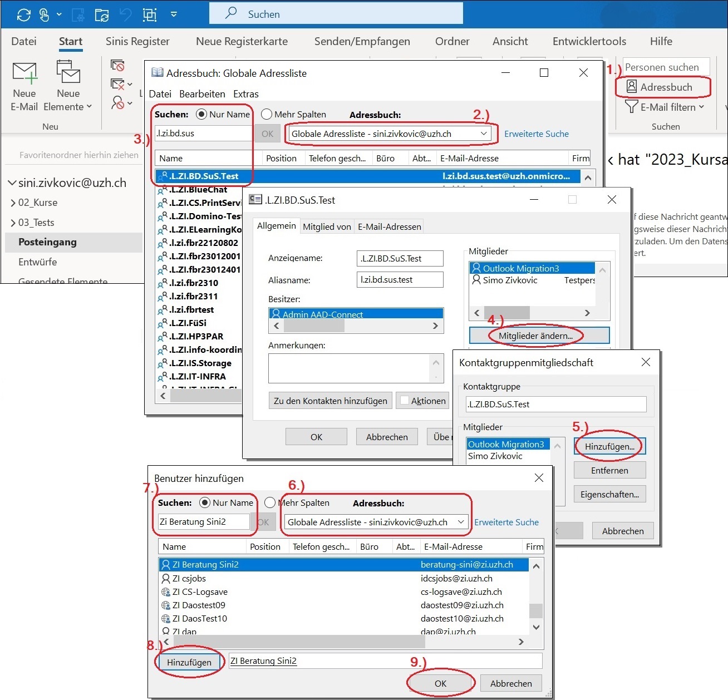The height and width of the screenshot is (700, 728).
Task: Toggle the Aktionen checkbox
Action: tap(405, 401)
